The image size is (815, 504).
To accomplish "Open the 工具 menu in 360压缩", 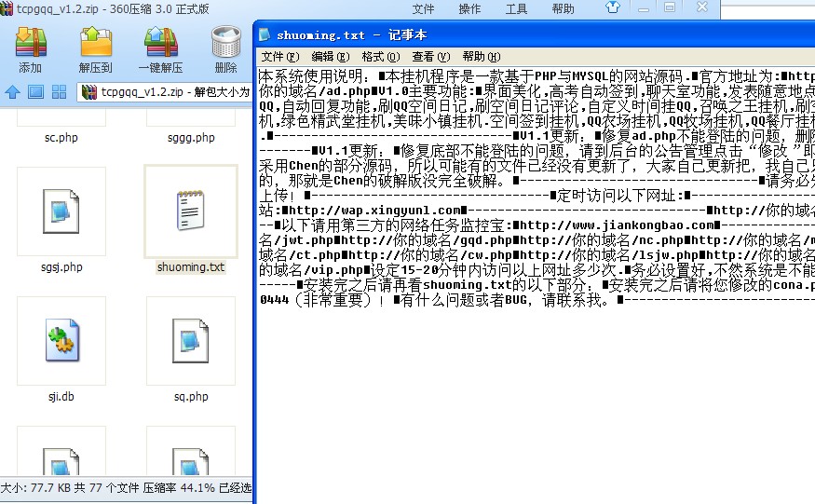I will pyautogui.click(x=517, y=8).
